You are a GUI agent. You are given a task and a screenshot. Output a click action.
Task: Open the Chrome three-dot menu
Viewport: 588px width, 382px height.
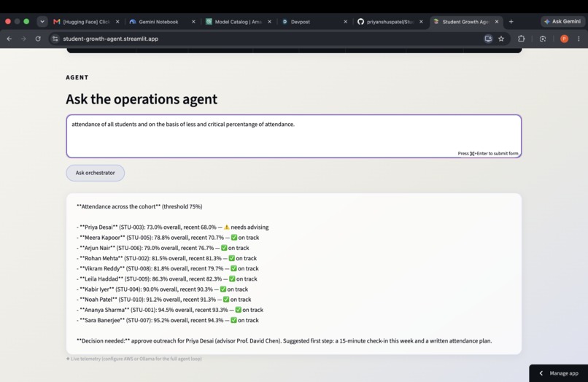pos(579,39)
